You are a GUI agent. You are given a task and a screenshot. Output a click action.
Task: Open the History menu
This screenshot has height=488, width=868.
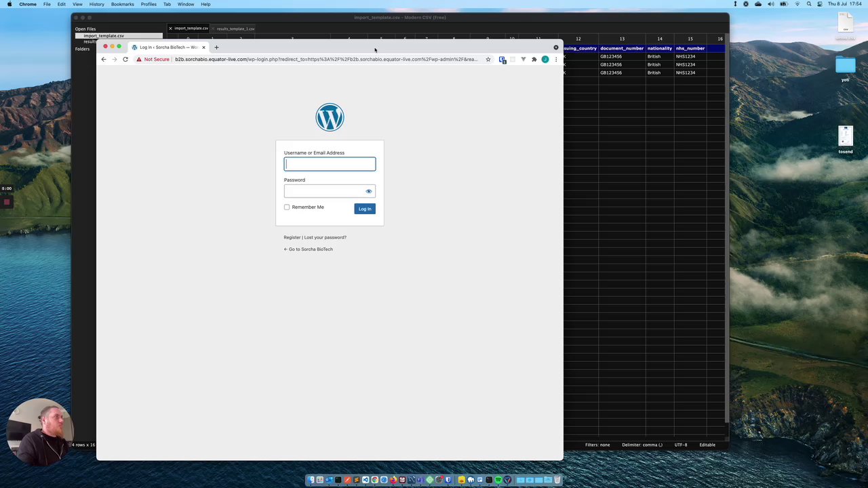click(96, 4)
